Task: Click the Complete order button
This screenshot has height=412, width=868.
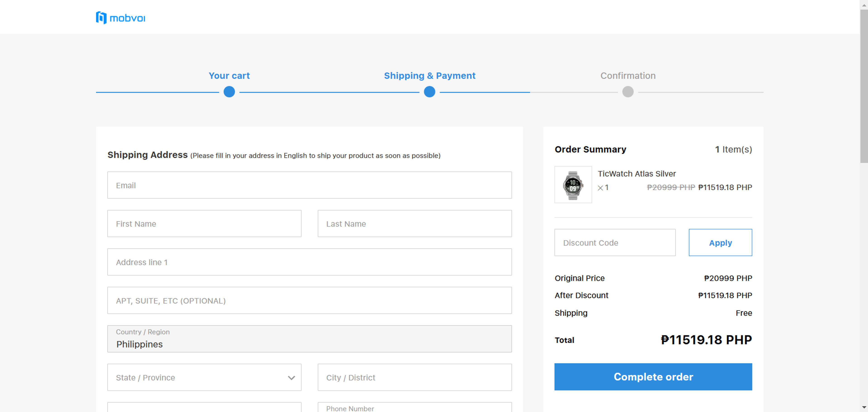Action: 653,377
